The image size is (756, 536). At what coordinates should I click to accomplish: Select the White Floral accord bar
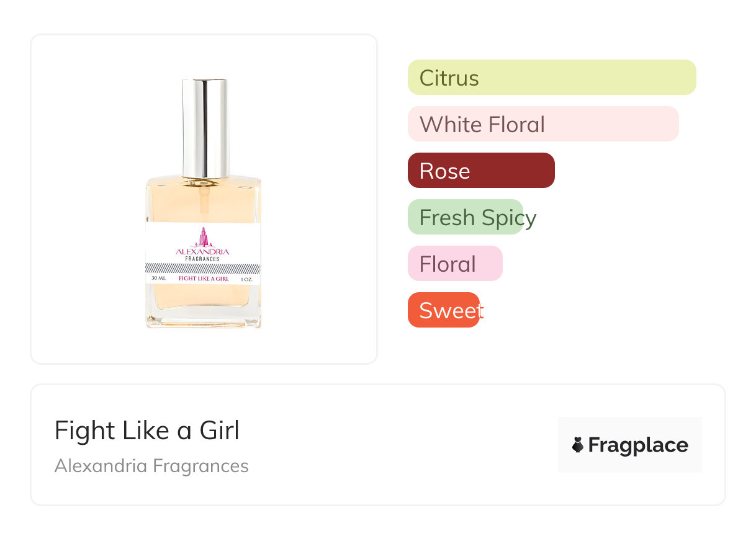click(x=542, y=124)
